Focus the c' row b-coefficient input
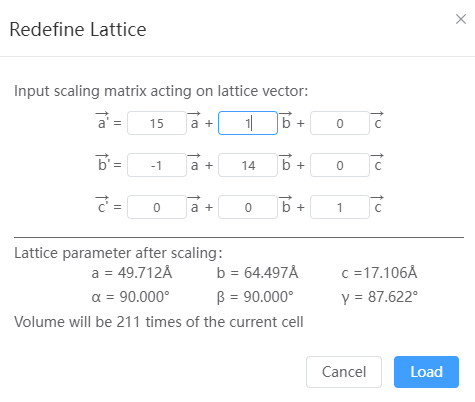Image resolution: width=475 pixels, height=402 pixels. point(248,207)
